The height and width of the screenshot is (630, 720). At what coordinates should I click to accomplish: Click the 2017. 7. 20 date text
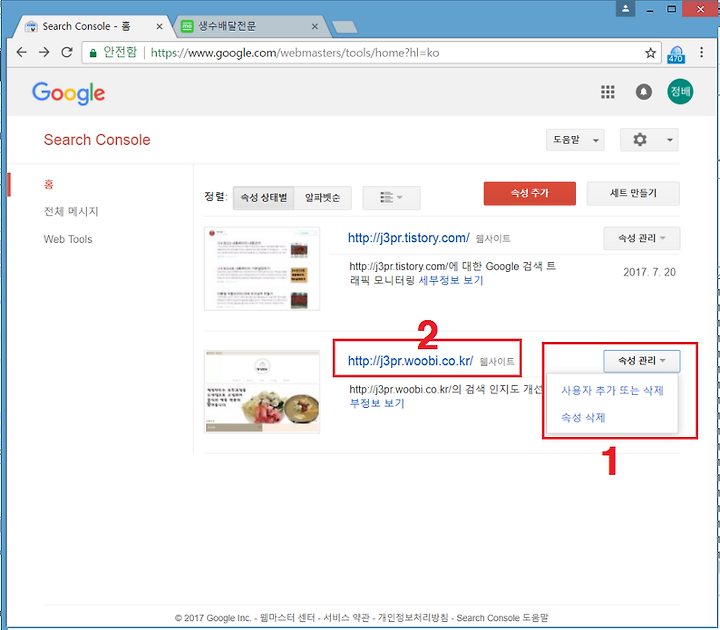pyautogui.click(x=649, y=272)
